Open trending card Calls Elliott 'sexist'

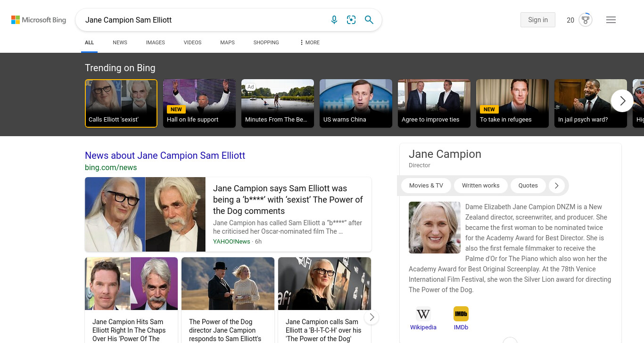pyautogui.click(x=121, y=103)
